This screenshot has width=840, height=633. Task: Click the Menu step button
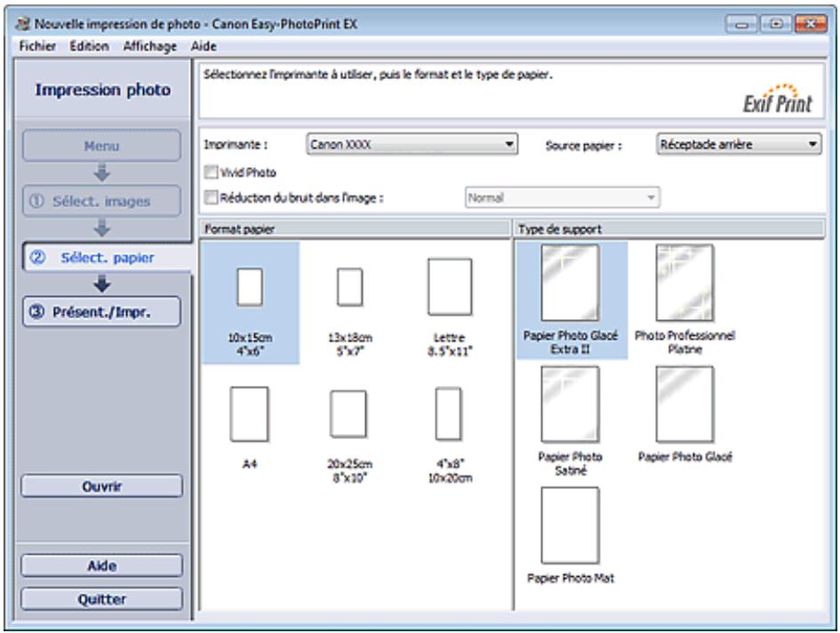point(102,146)
